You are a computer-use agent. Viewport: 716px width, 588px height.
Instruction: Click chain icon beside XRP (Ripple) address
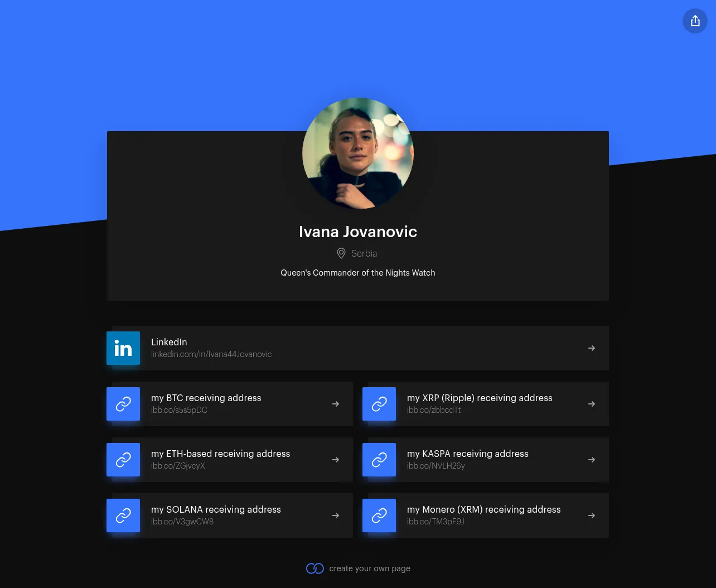coord(379,404)
